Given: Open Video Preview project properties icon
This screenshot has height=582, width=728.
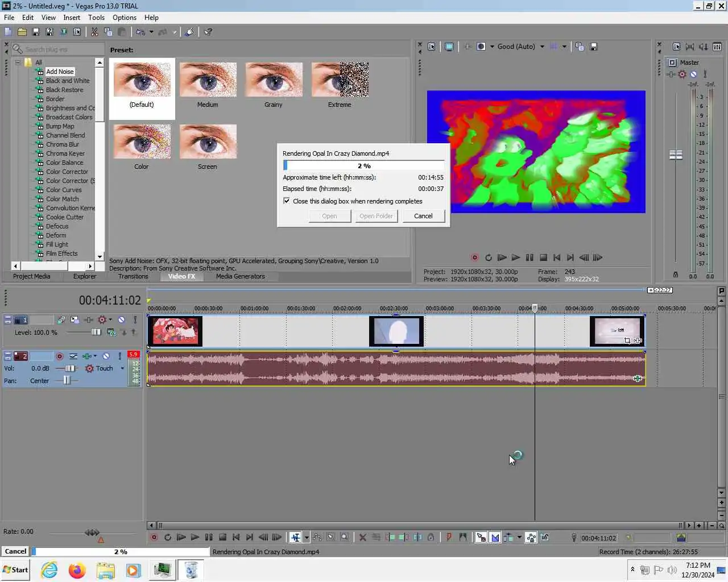Looking at the screenshot, I should click(x=432, y=47).
